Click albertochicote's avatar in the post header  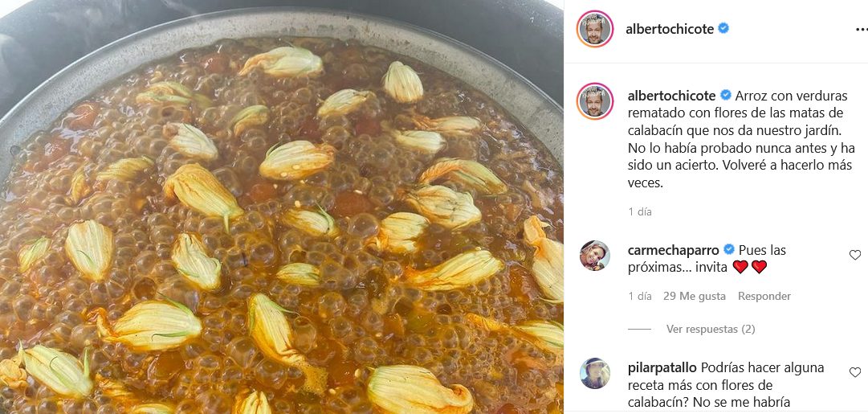coord(595,29)
